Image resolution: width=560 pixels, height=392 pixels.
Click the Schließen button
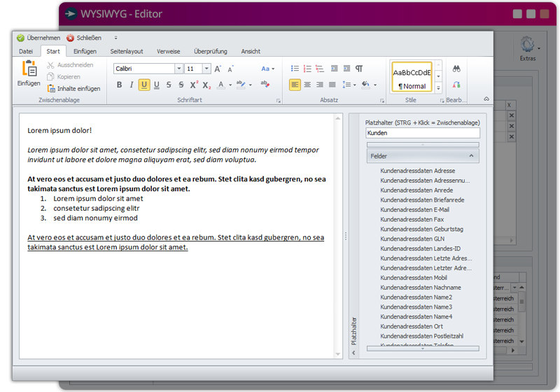(84, 38)
